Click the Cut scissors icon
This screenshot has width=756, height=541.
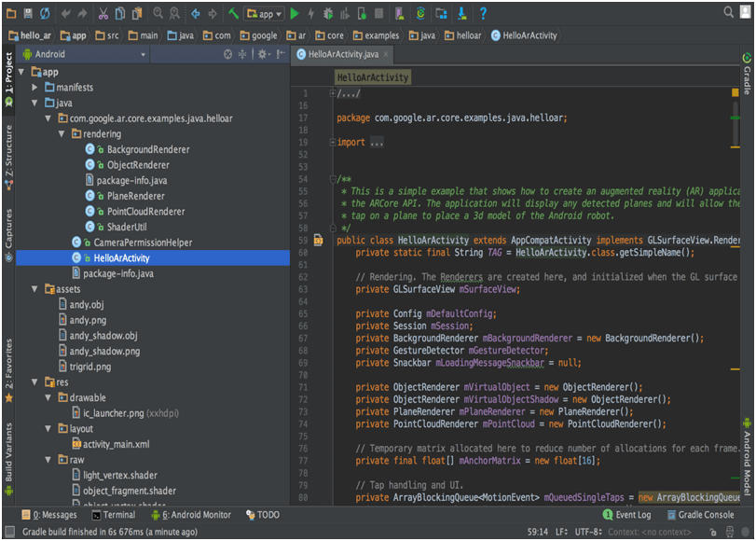tap(103, 13)
